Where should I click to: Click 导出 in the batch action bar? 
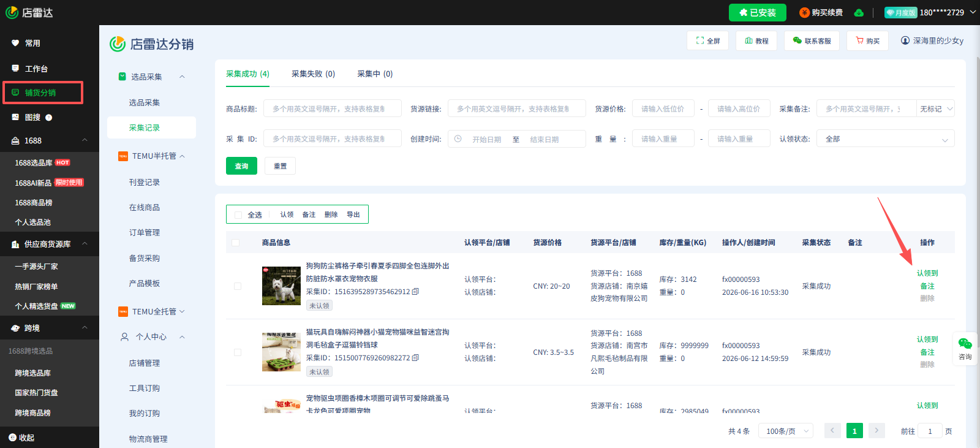[x=353, y=215]
